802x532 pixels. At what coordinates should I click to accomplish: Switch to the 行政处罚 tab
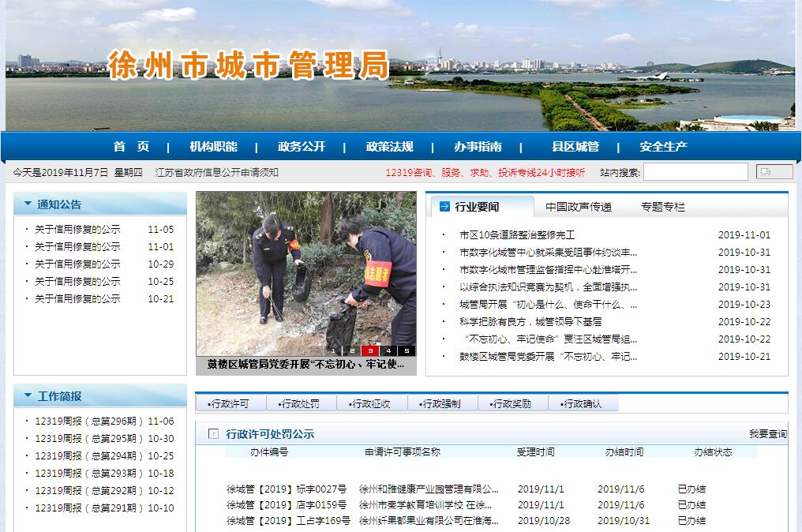[x=301, y=403]
